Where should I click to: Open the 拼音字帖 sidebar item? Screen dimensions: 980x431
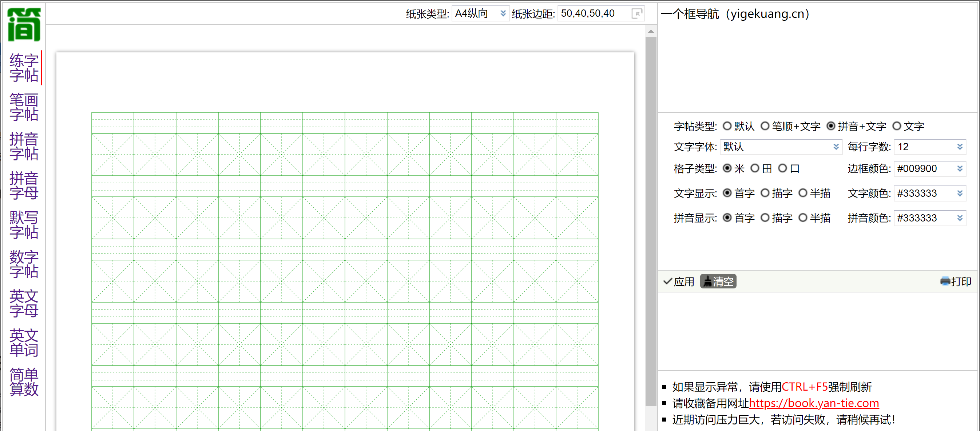pos(24,146)
